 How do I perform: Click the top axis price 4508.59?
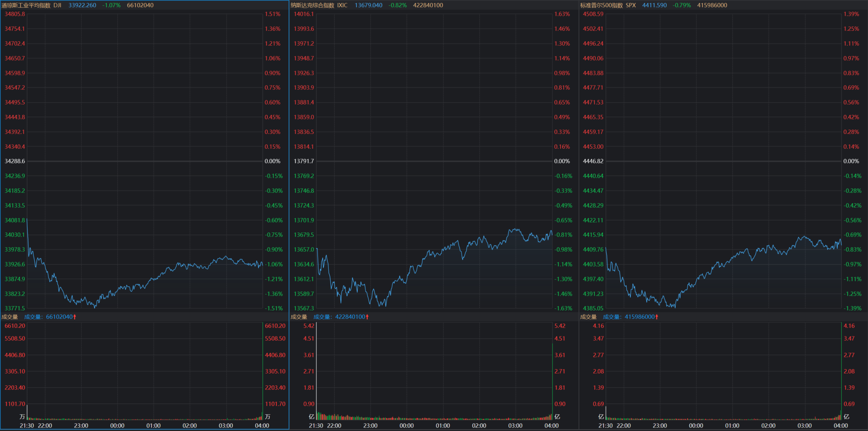(593, 14)
